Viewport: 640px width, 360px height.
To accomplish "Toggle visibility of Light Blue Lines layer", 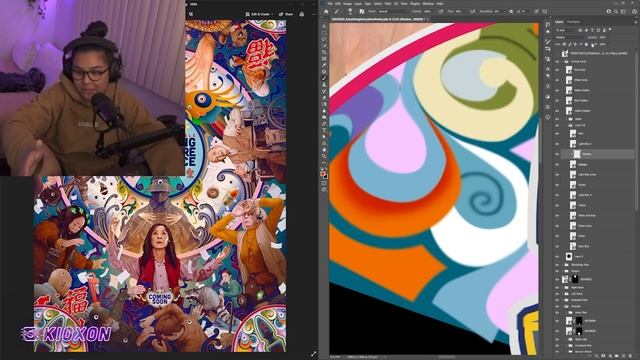I will 557,174.
